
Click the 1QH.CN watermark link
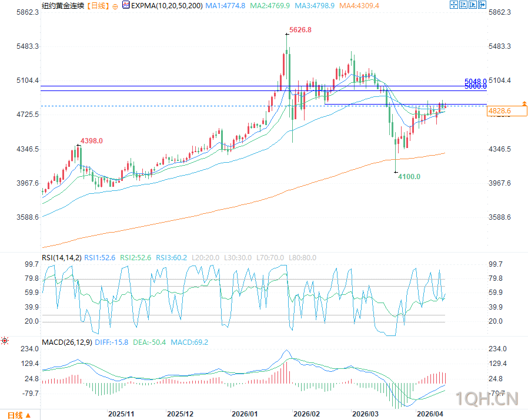(487, 399)
